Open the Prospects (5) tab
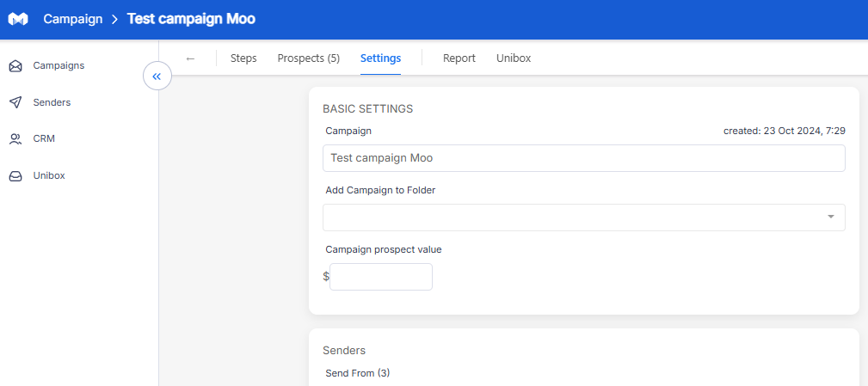 (x=308, y=58)
